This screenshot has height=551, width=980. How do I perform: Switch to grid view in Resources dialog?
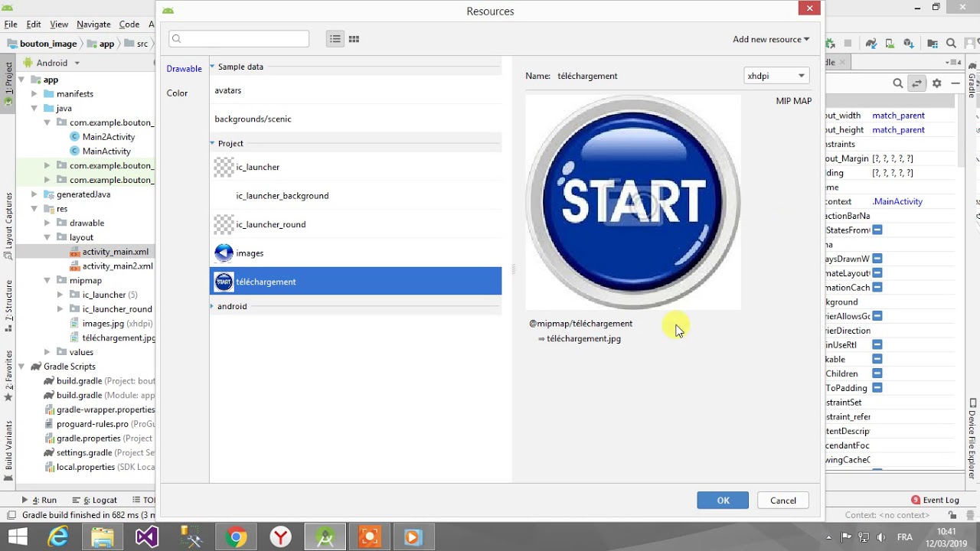[354, 39]
